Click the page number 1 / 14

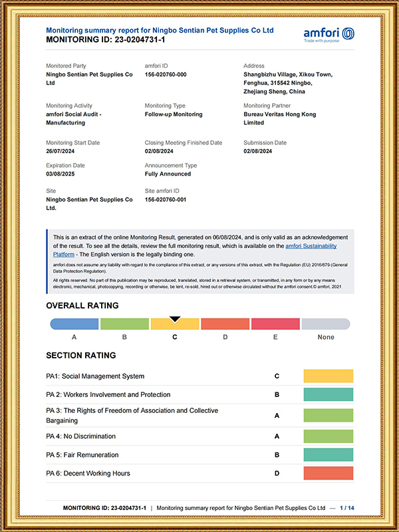click(346, 508)
